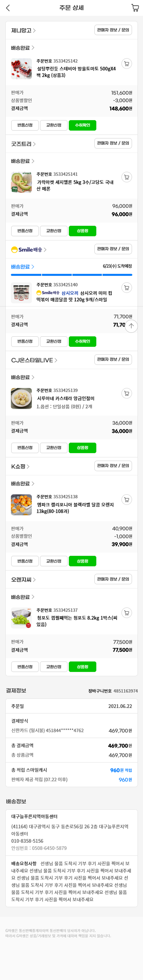Write 상품평 for the green grapes
The width and height of the screenshot is (143, 980).
[x=83, y=667]
